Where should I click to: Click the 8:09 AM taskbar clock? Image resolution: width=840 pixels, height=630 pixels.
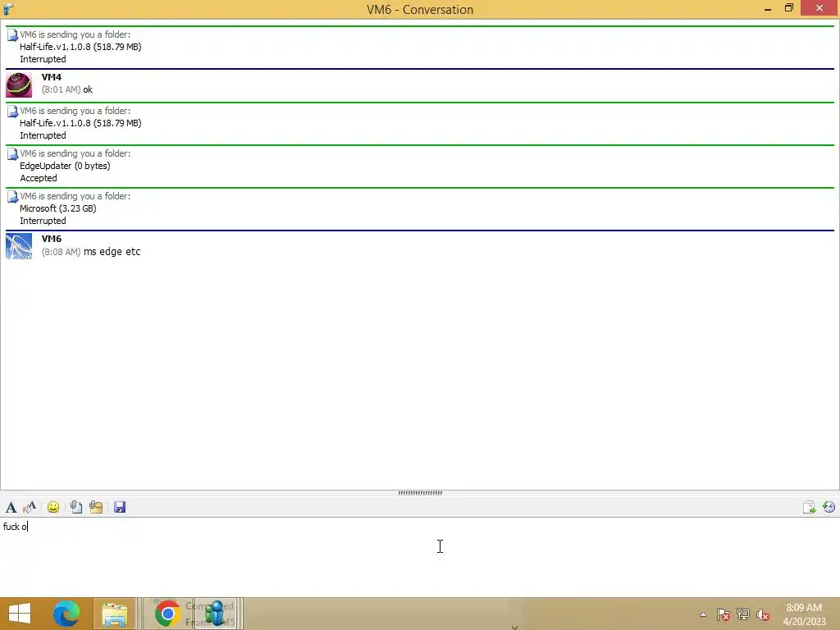804,614
